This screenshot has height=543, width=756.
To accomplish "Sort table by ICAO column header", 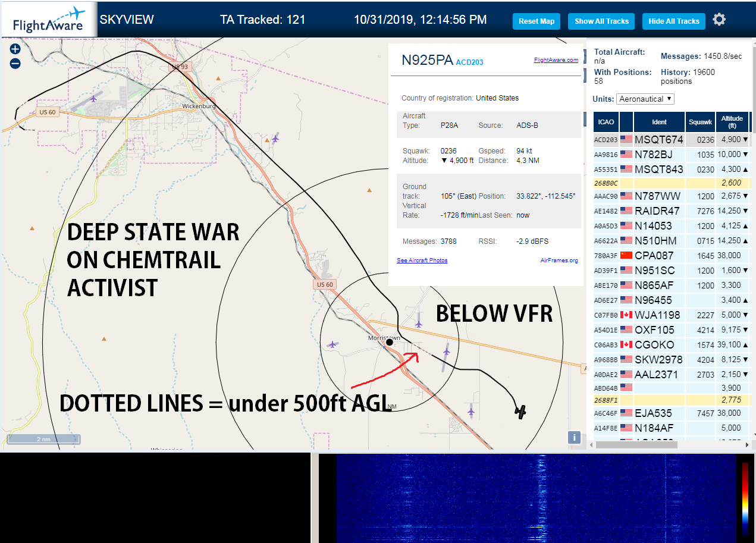I will click(x=606, y=122).
